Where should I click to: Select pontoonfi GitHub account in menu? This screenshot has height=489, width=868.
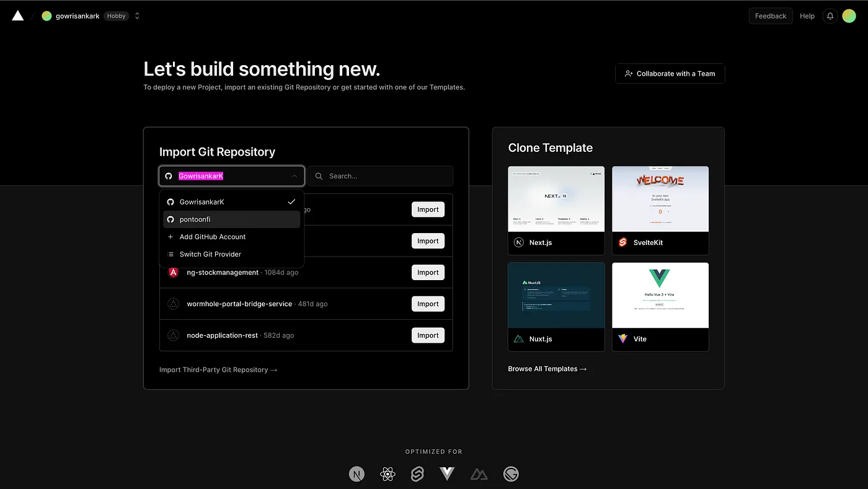pos(232,219)
